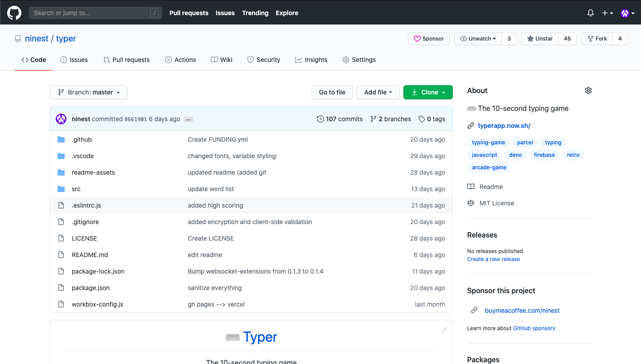Image resolution: width=641 pixels, height=364 pixels.
Task: Open the GitHub home logo
Action: (14, 13)
